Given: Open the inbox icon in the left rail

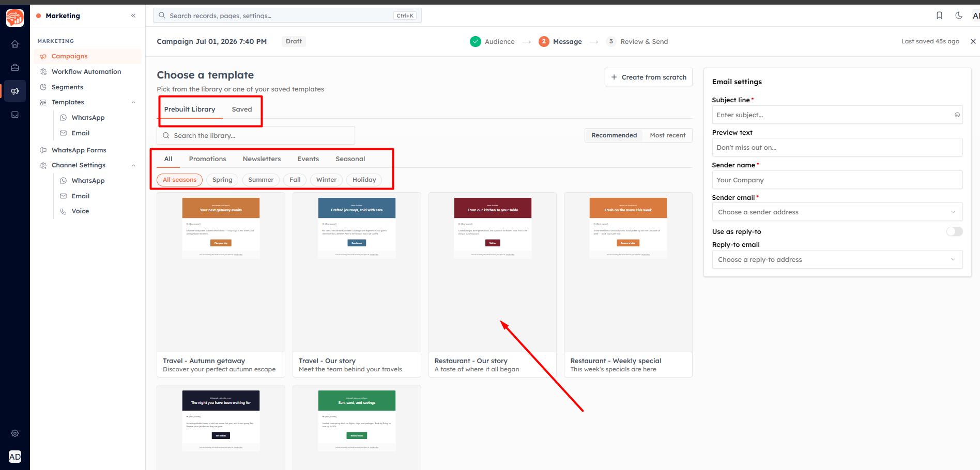Looking at the screenshot, I should point(15,115).
